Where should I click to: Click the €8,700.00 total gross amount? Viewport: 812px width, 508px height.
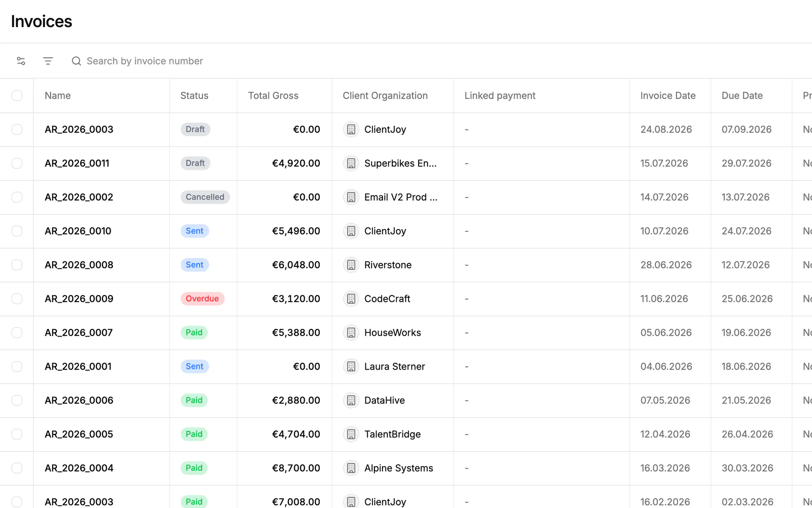pos(296,468)
